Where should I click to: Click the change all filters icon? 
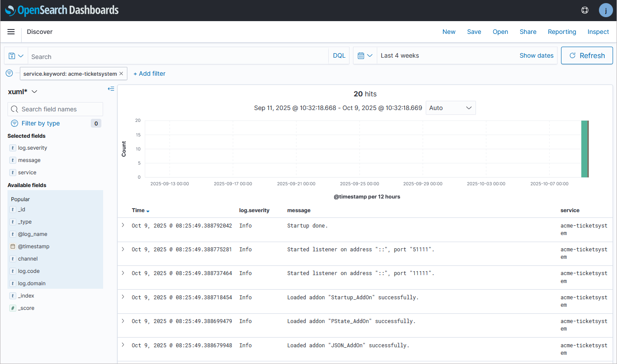9,73
